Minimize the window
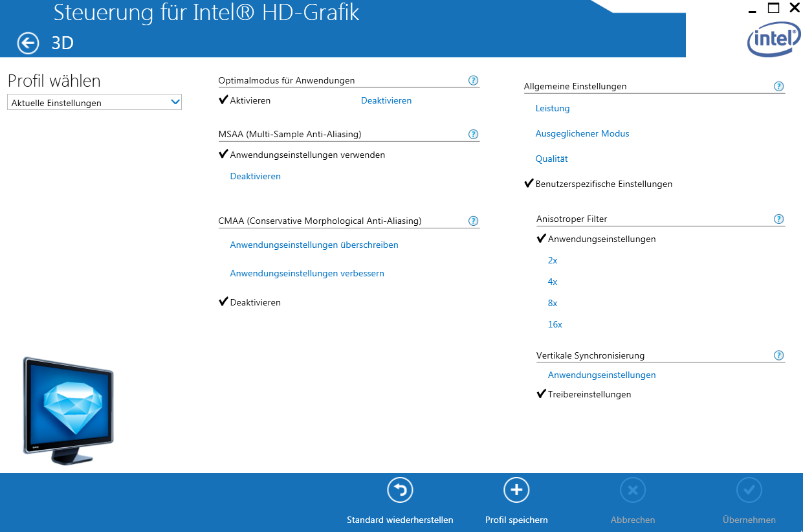803x532 pixels. tap(752, 12)
